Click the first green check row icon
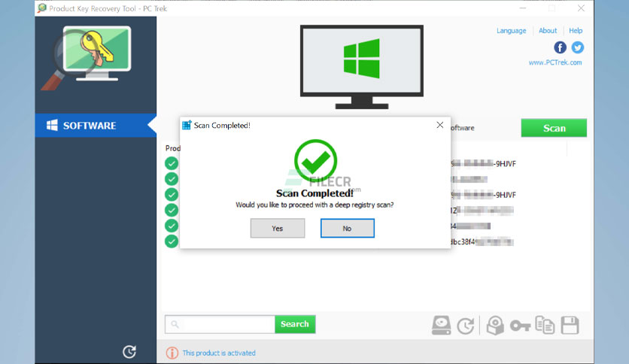The image size is (629, 364). pyautogui.click(x=172, y=163)
